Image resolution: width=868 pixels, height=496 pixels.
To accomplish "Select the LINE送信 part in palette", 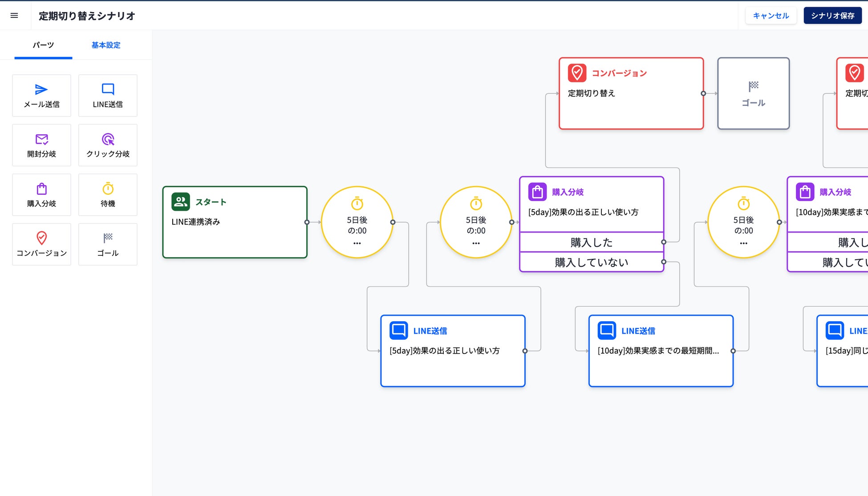I will (x=108, y=95).
